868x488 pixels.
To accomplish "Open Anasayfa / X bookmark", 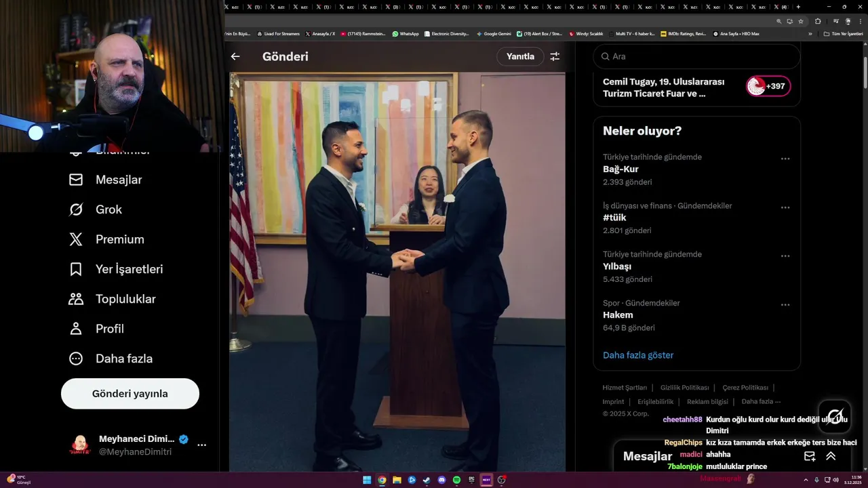I will click(320, 33).
